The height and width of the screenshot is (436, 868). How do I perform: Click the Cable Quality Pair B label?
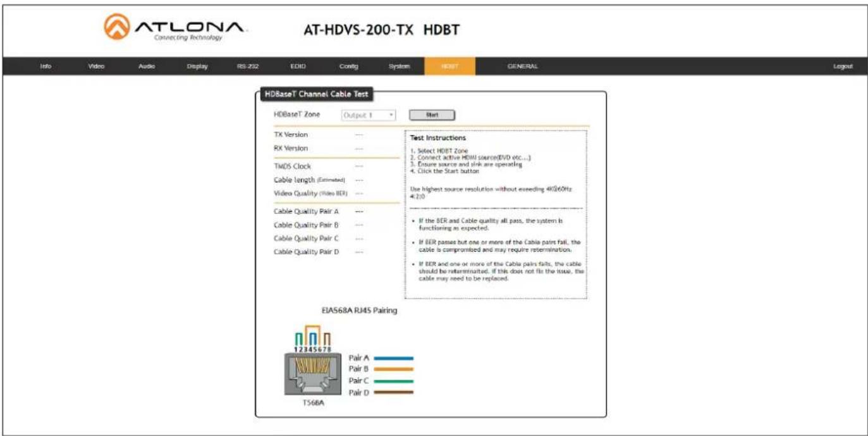click(306, 225)
